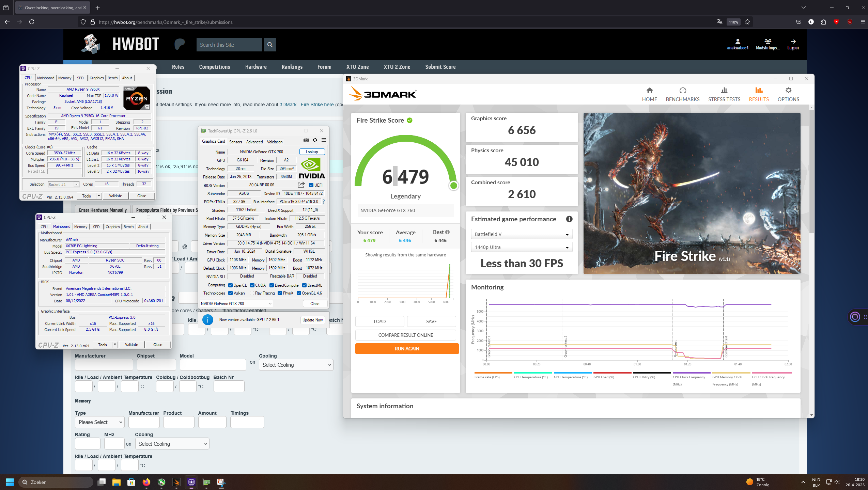Open the Submit Score menu on HWBOT
The height and width of the screenshot is (490, 868).
point(440,67)
